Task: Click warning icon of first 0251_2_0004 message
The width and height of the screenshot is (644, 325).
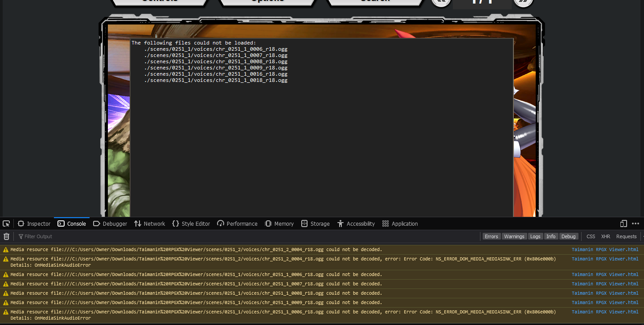Action: click(6, 250)
